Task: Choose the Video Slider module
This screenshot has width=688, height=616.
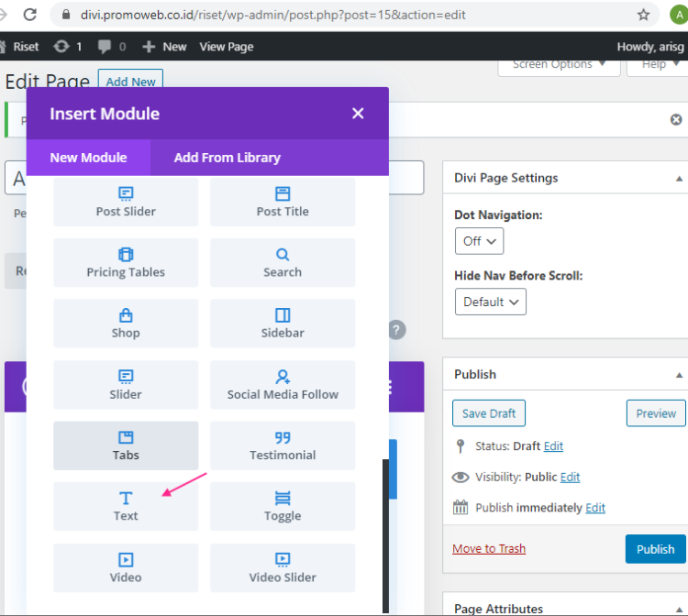Action: (283, 567)
